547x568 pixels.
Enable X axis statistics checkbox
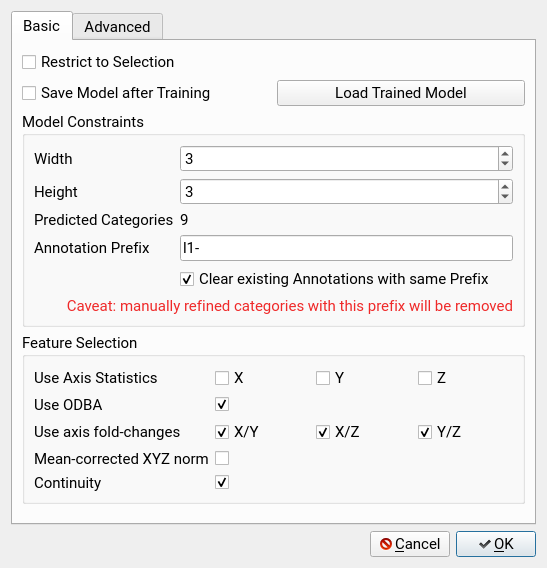click(222, 378)
